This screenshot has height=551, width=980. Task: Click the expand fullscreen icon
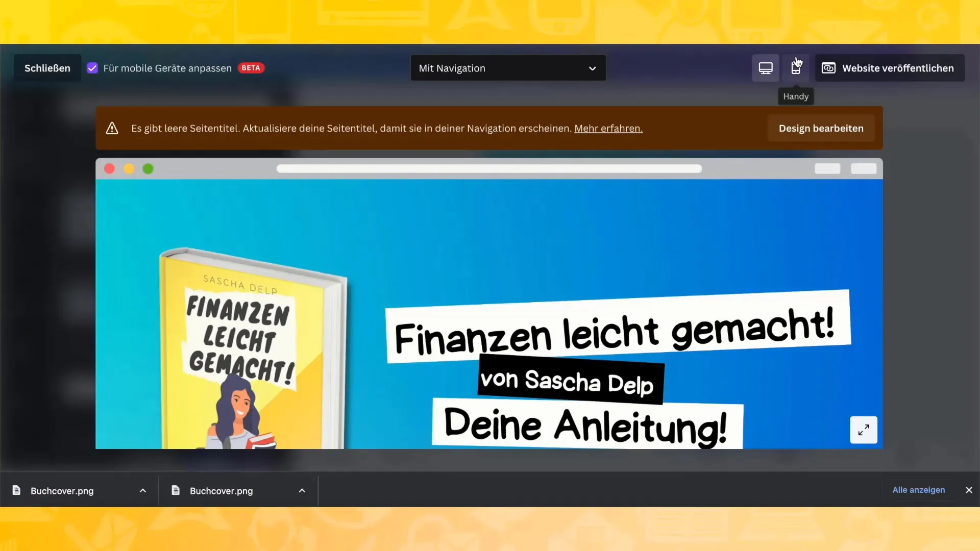coord(864,429)
